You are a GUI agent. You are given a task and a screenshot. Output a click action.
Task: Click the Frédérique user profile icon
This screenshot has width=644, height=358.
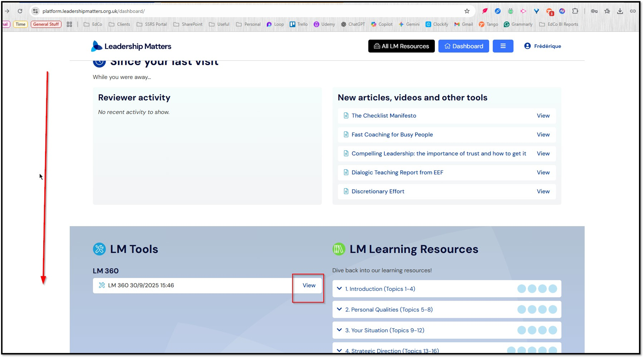click(527, 46)
